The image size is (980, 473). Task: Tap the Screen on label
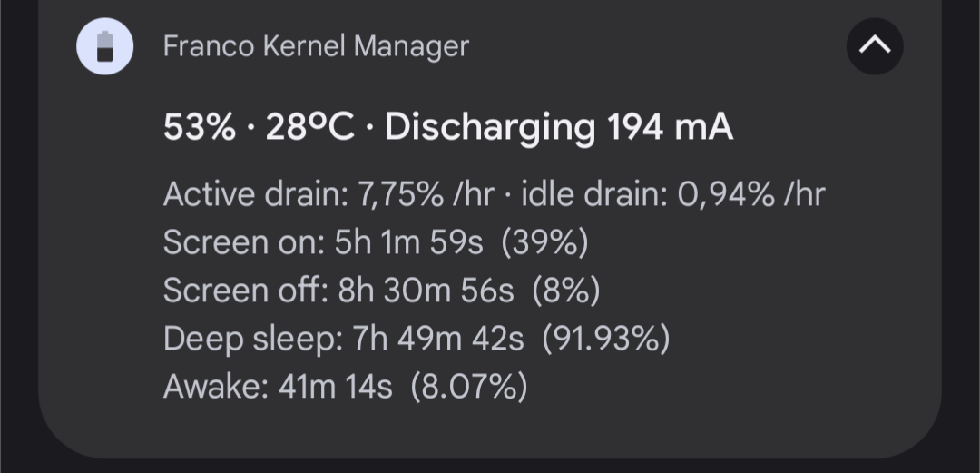243,242
